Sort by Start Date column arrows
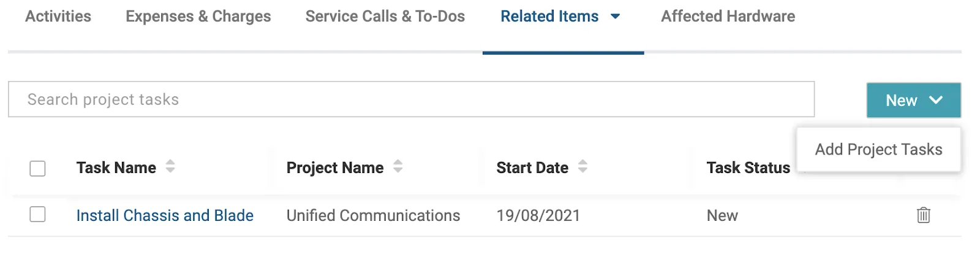 coord(582,166)
